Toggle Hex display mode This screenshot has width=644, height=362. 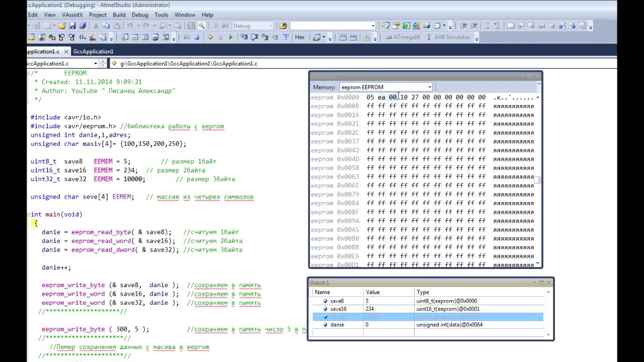pyautogui.click(x=300, y=37)
